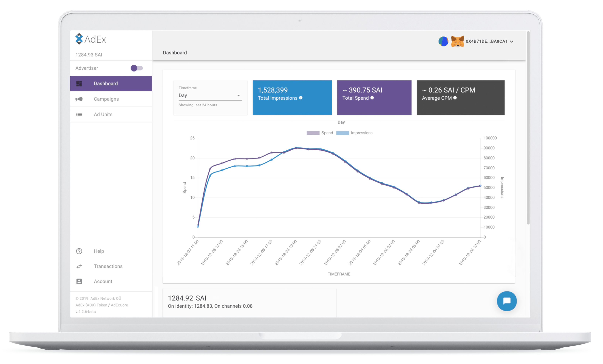Click the Campaigns megaphone icon
Screen dimensions: 603x364
click(79, 99)
